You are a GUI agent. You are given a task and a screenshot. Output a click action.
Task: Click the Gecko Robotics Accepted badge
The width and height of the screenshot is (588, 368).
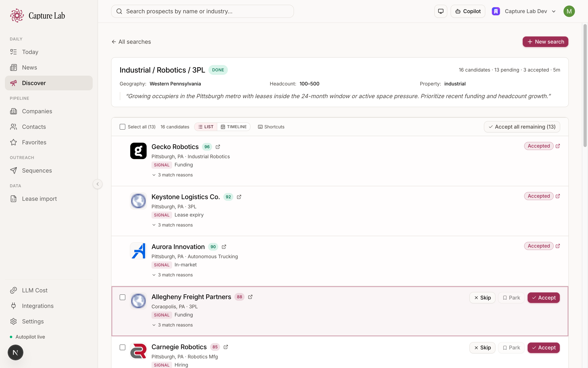pos(539,146)
